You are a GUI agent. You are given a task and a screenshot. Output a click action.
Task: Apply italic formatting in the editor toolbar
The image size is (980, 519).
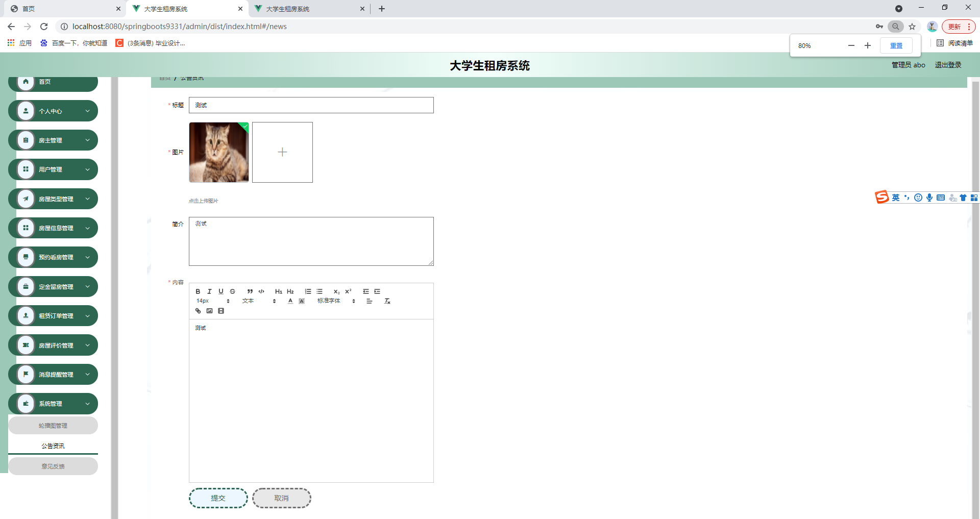tap(209, 291)
